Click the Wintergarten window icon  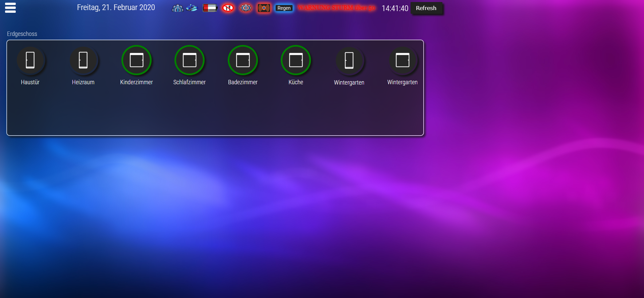click(402, 60)
